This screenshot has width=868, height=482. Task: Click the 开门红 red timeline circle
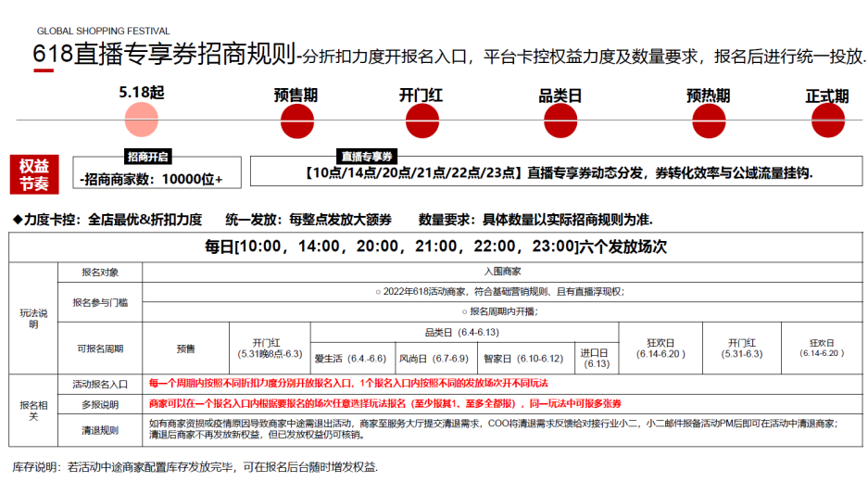[x=422, y=121]
